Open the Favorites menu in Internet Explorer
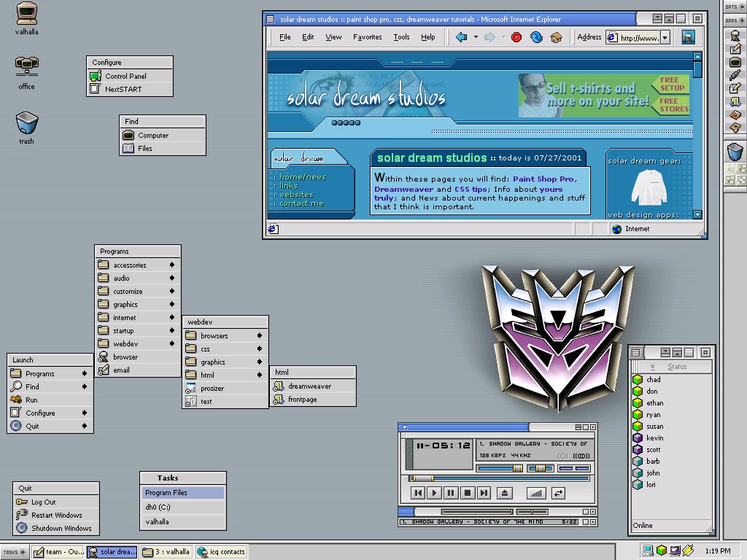747x560 pixels. (x=368, y=37)
